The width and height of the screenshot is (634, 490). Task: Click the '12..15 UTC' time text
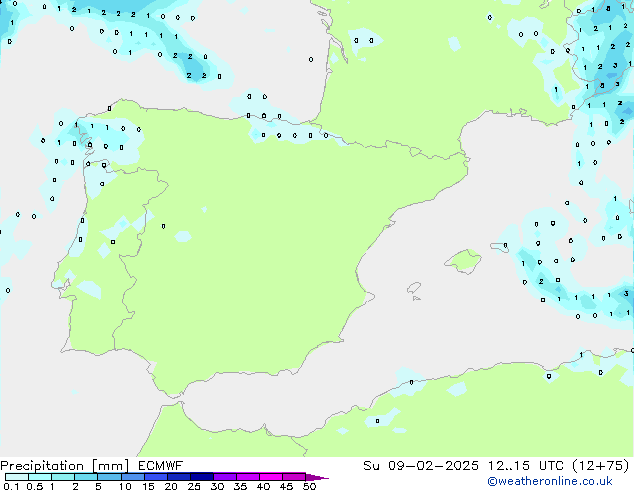click(526, 466)
